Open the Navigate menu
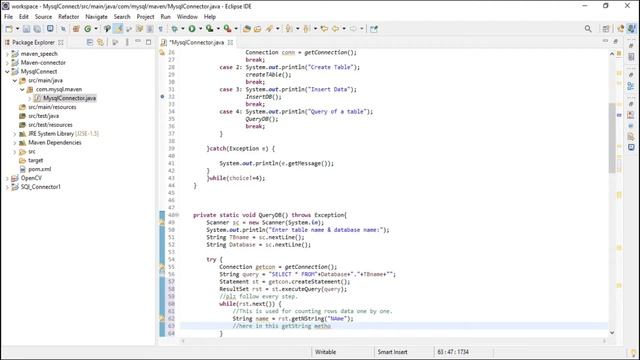 [x=96, y=17]
